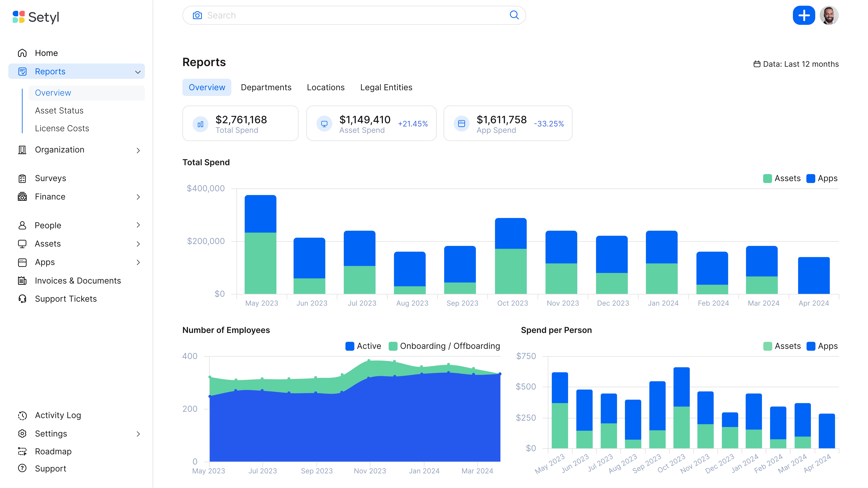Screen dimensions: 868x488
Task: Collapse the Reports section in the sidebar
Action: (x=137, y=71)
